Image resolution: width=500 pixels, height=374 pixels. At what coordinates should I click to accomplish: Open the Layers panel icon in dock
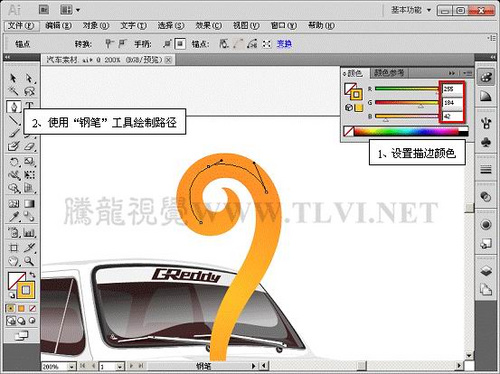(x=486, y=271)
